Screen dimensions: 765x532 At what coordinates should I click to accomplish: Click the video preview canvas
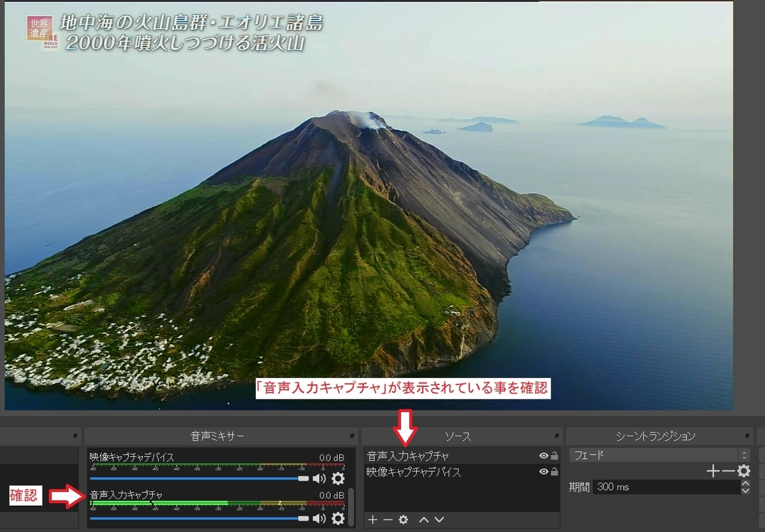coord(368,205)
